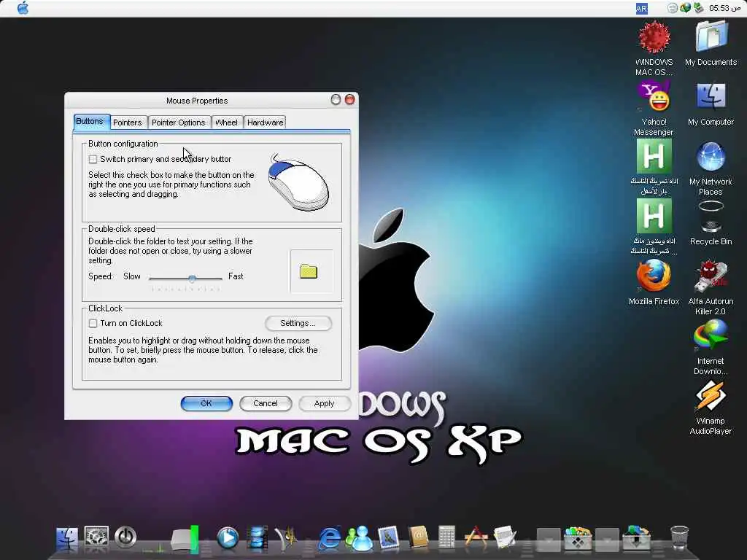Open the Applications 'A' icon in the dock
Viewport: 747px width, 560px height.
pyautogui.click(x=476, y=537)
